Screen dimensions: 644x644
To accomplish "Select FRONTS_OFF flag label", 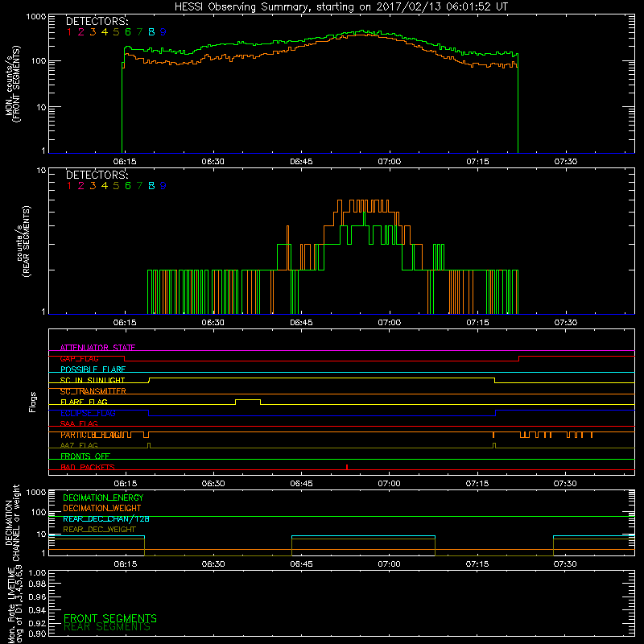I will [85, 456].
